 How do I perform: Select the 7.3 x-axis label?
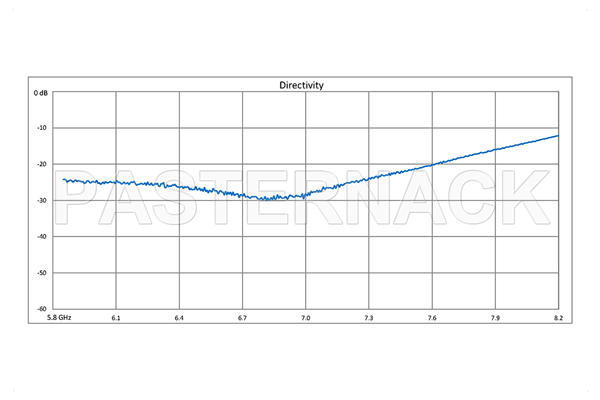click(x=368, y=317)
